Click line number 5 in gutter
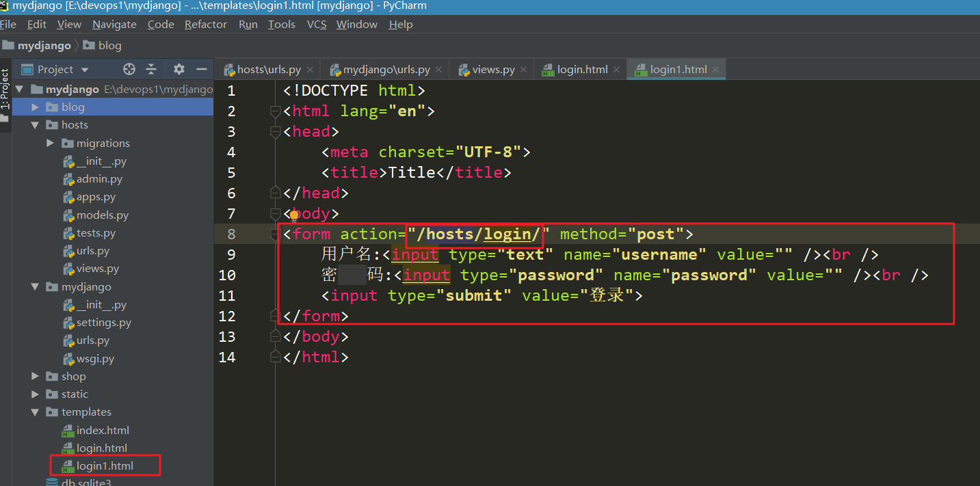 click(231, 173)
